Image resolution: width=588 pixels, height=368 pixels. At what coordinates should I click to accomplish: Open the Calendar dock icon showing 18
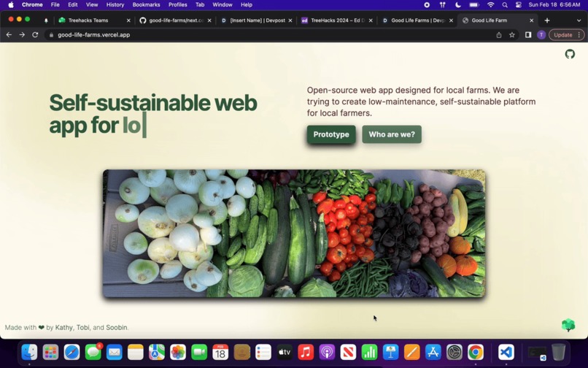coord(220,352)
